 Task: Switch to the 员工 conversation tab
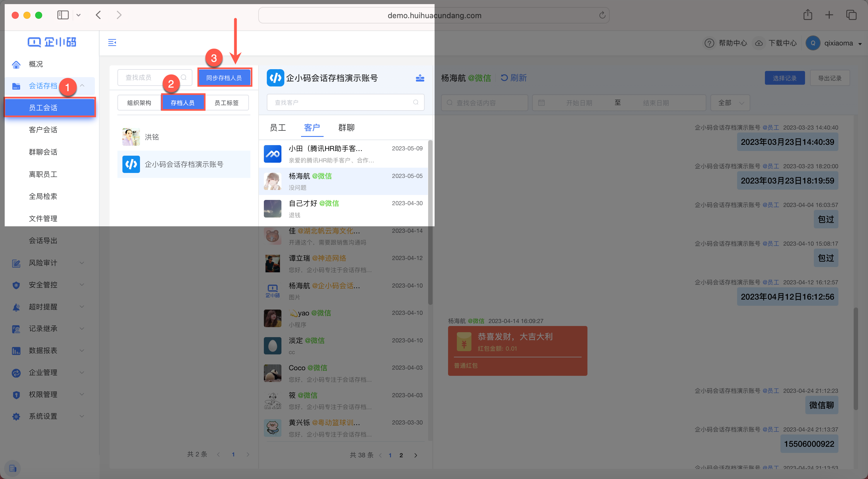click(278, 128)
